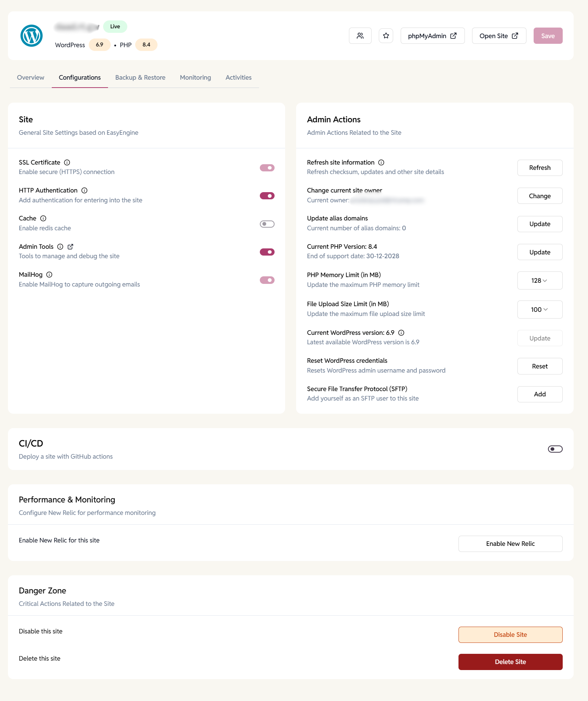This screenshot has height=701, width=588.
Task: Open the site members icon near phpMyAdmin
Action: 360,35
